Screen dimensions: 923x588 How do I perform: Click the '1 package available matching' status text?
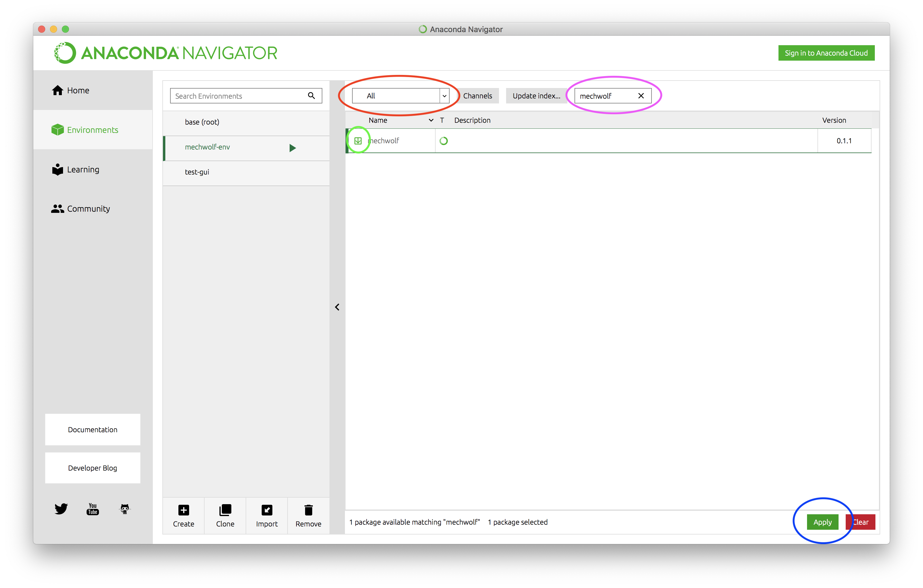pyautogui.click(x=414, y=522)
